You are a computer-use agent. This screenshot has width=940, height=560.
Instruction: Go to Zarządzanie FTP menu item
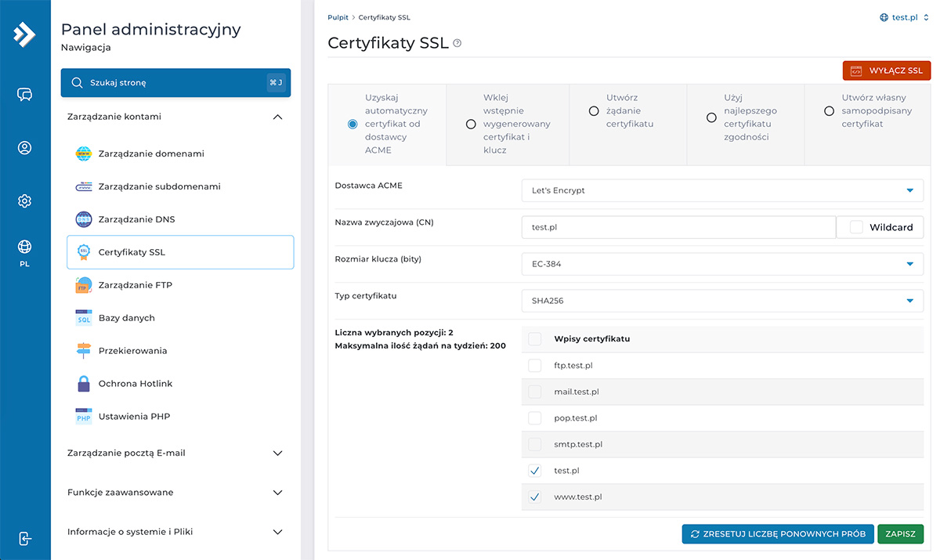coord(135,285)
